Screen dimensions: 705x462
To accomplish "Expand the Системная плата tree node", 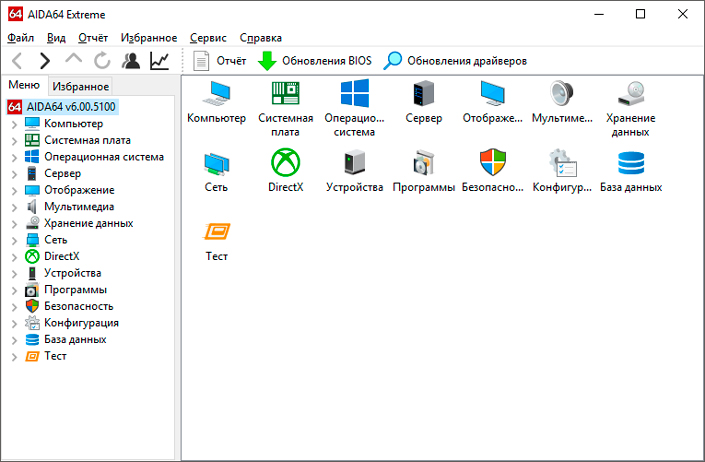I will click(14, 141).
